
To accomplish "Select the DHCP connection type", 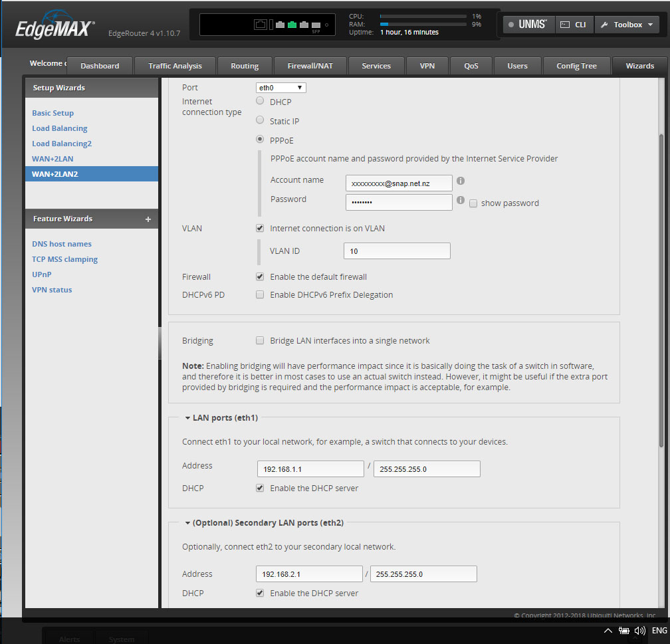I will [260, 101].
